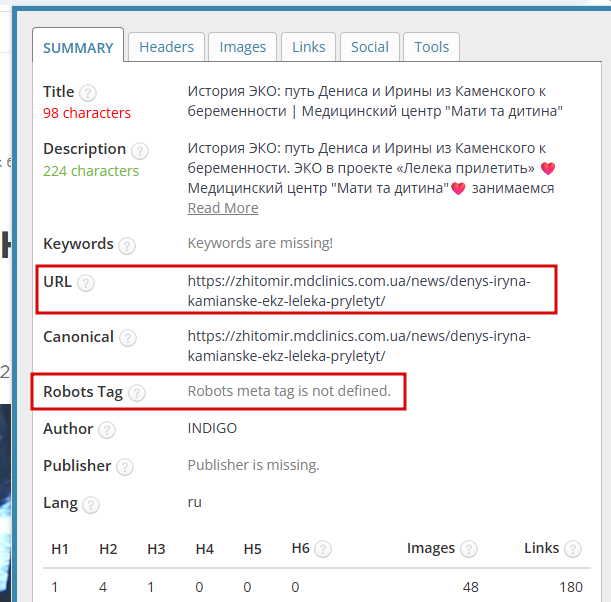Click the help icon next to Author
Screen dimensions: 611x602
pyautogui.click(x=106, y=430)
